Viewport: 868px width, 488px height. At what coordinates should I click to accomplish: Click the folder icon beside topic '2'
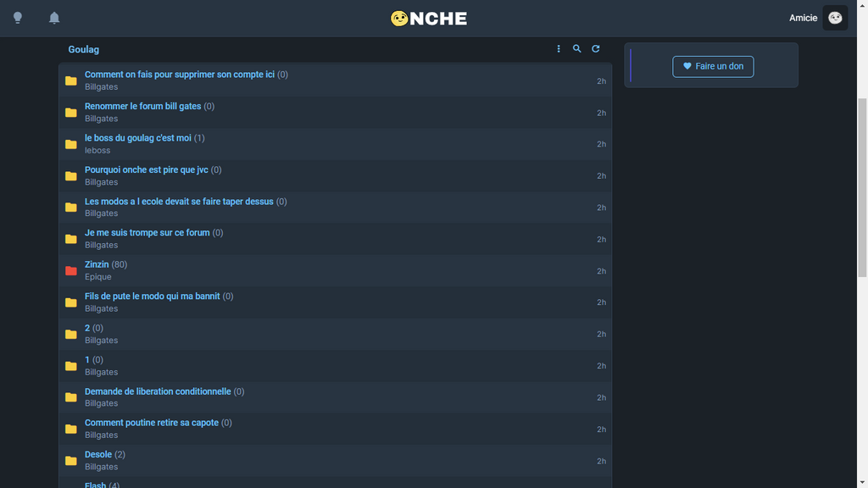tap(71, 334)
